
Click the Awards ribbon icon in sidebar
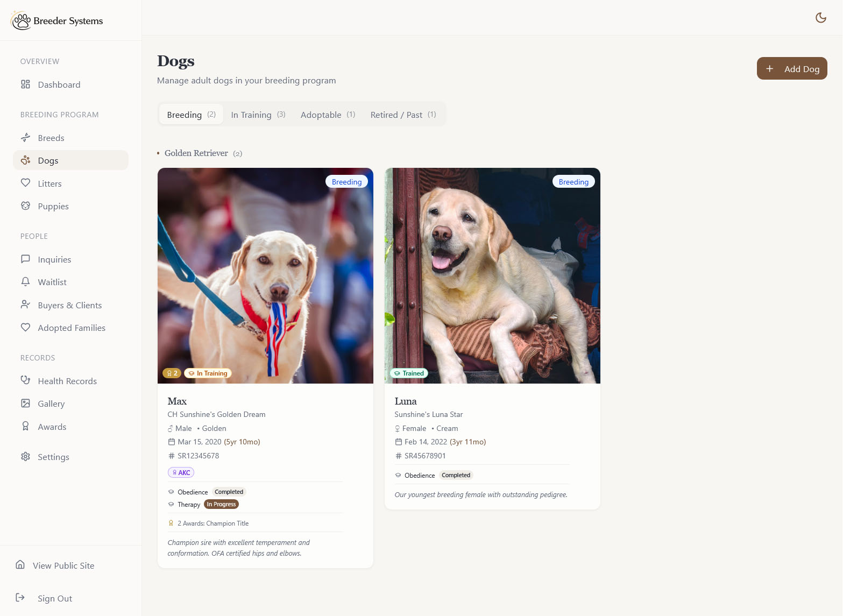[x=25, y=426]
